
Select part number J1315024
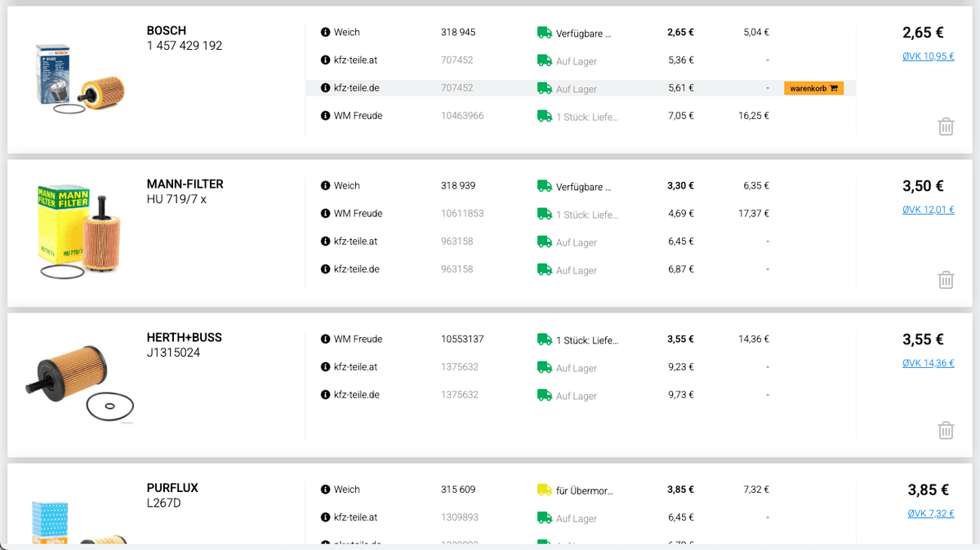(x=173, y=353)
